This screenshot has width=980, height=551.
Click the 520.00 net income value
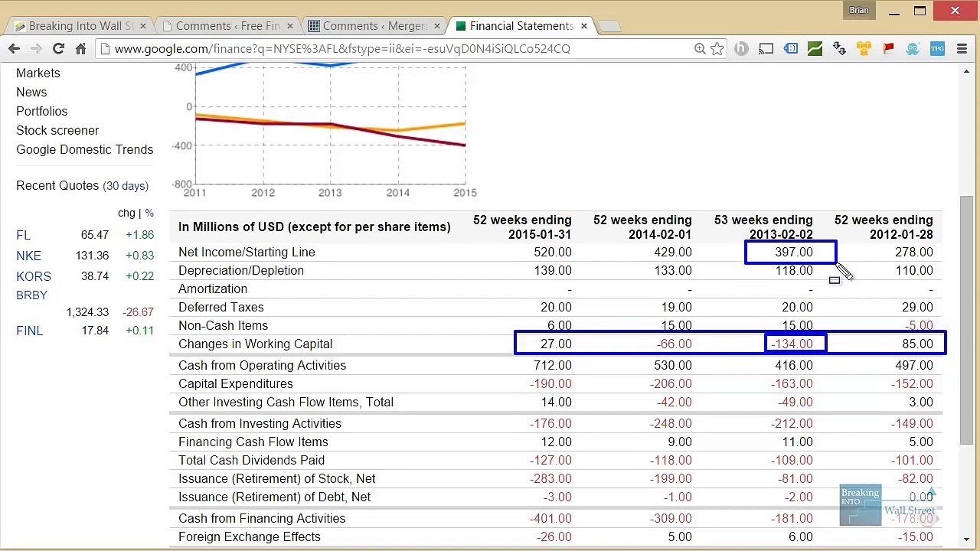click(x=552, y=252)
